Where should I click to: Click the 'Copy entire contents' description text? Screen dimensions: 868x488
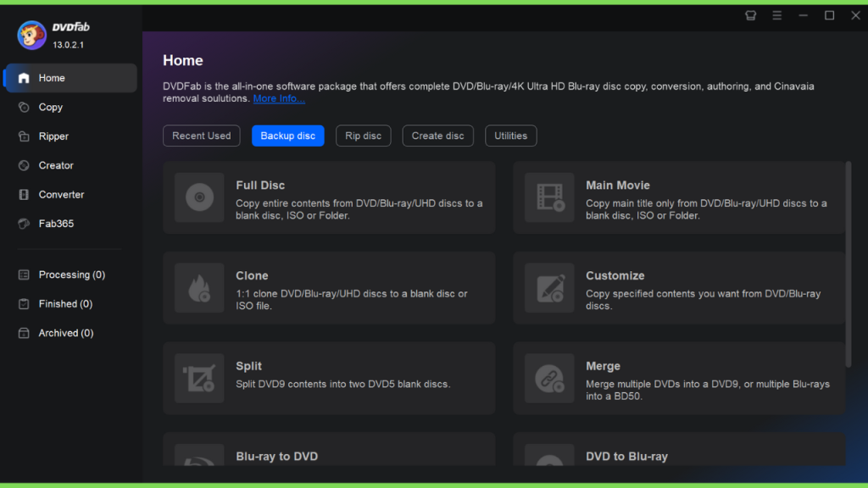click(359, 209)
